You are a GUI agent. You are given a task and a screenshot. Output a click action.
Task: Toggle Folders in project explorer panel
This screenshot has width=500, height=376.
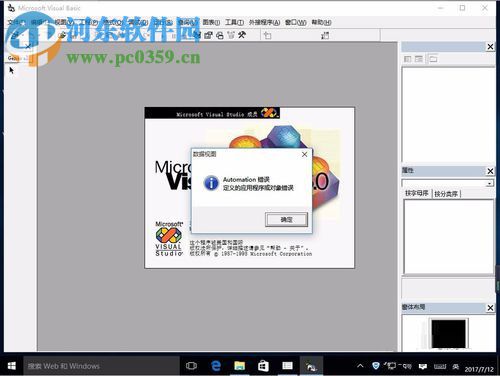(433, 59)
